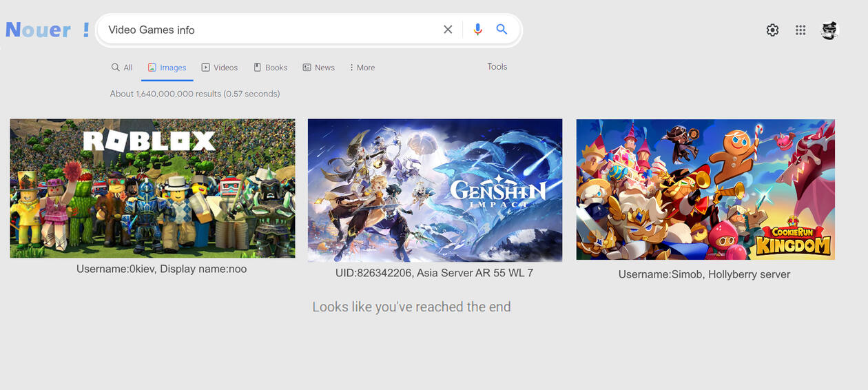Click inside the Video Games info search field

click(269, 30)
